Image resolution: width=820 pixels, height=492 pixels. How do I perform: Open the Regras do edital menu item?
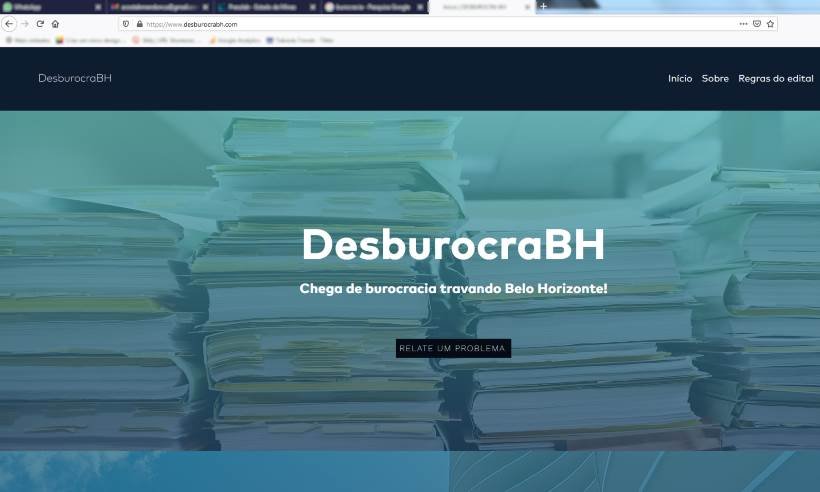[x=776, y=78]
